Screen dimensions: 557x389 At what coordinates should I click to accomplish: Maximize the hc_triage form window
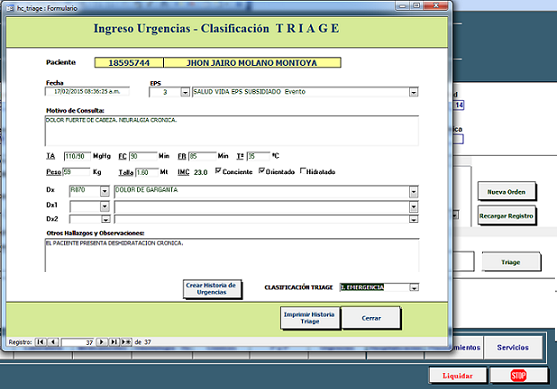coord(416,6)
